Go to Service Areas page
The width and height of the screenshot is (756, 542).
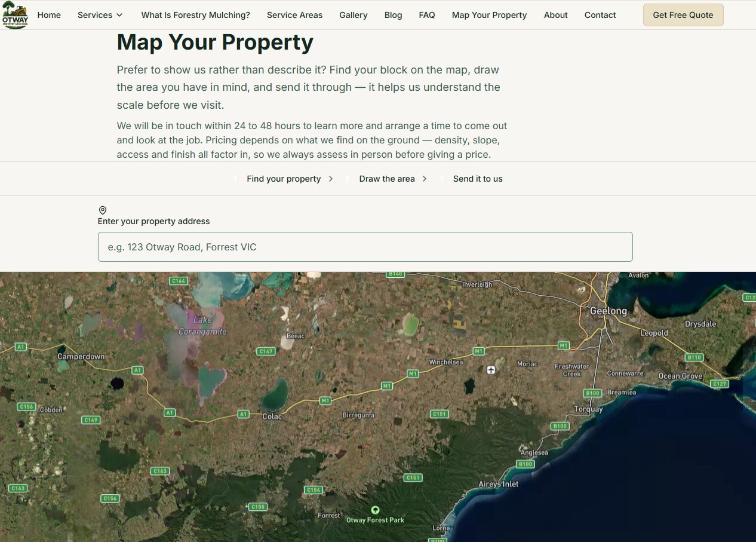click(x=294, y=15)
